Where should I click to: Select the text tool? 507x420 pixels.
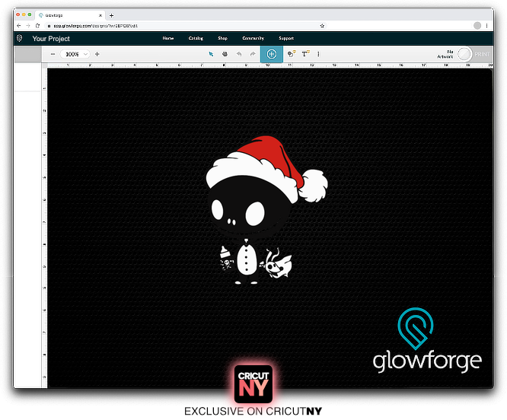pyautogui.click(x=305, y=54)
